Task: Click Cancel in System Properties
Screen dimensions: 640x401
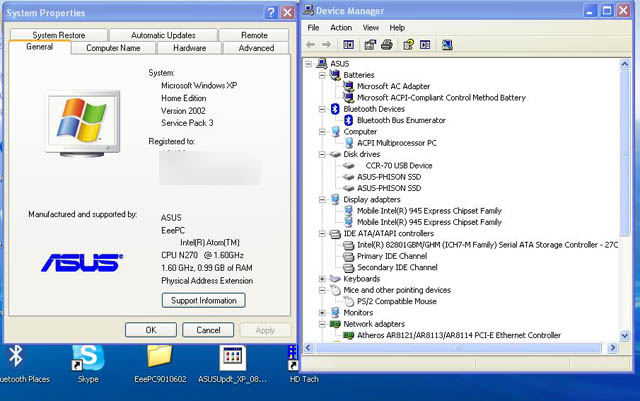Action: [208, 330]
